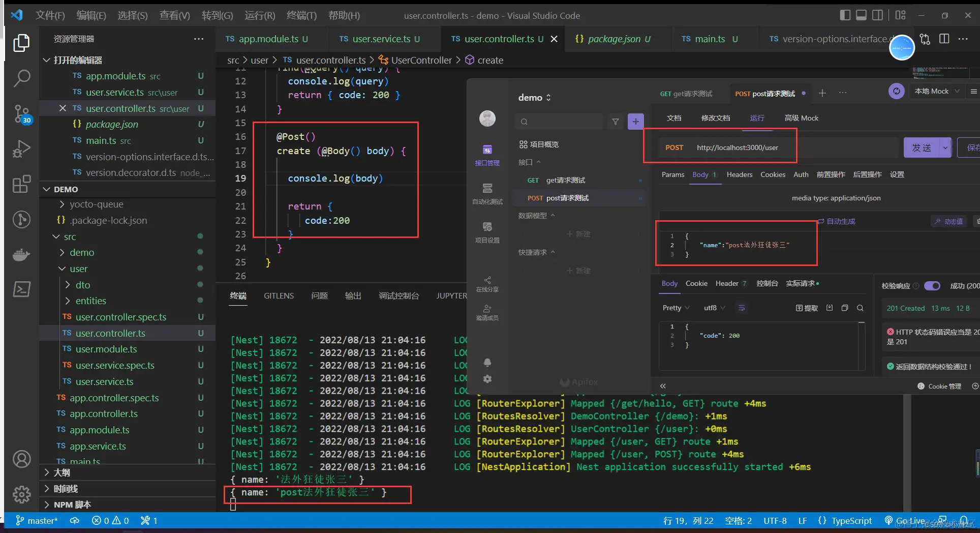
Task: Open the Extensions view
Action: pyautogui.click(x=21, y=184)
